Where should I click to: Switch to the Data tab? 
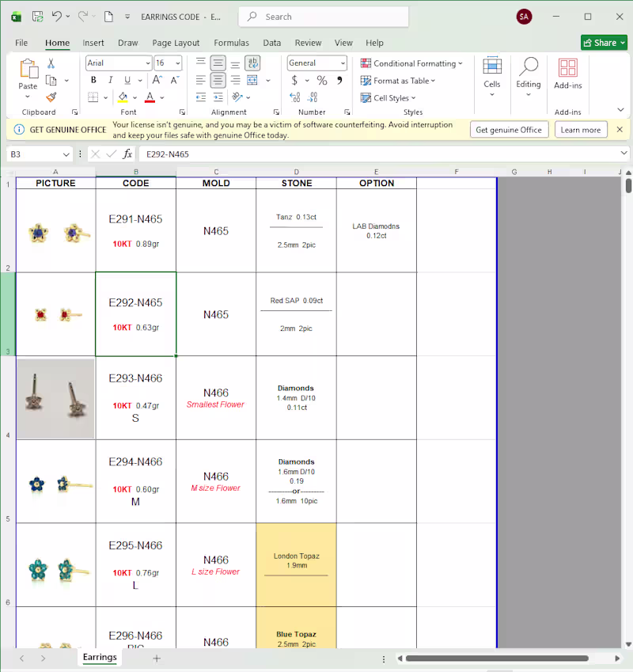(272, 43)
